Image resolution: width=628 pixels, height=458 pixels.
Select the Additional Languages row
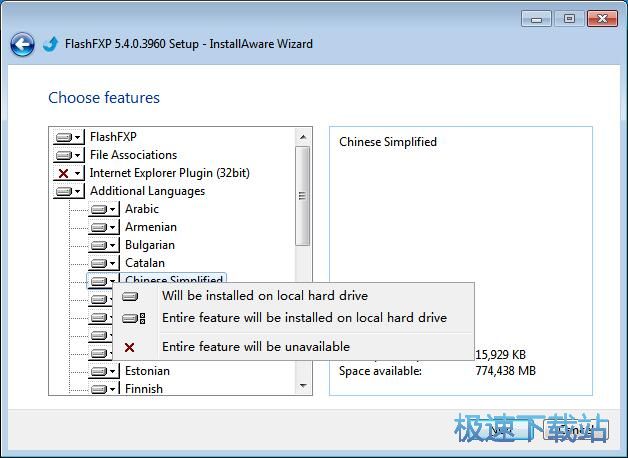(x=147, y=191)
